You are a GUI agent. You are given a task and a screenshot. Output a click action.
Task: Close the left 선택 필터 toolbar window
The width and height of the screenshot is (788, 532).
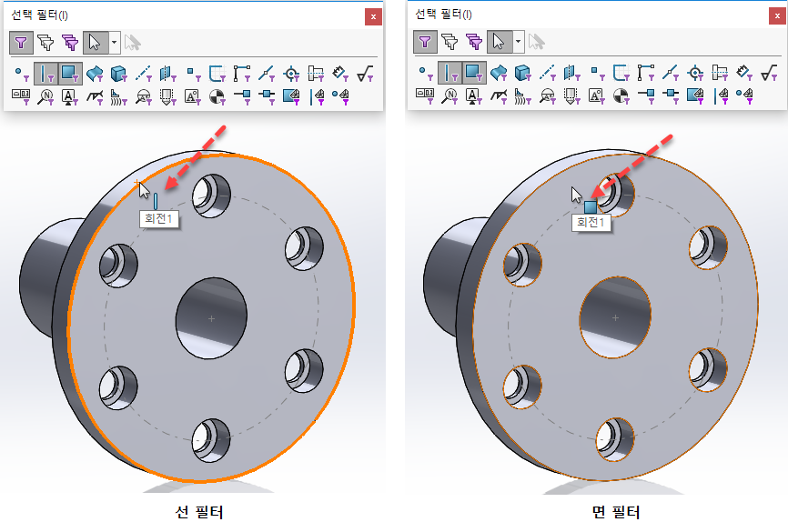[x=373, y=16]
